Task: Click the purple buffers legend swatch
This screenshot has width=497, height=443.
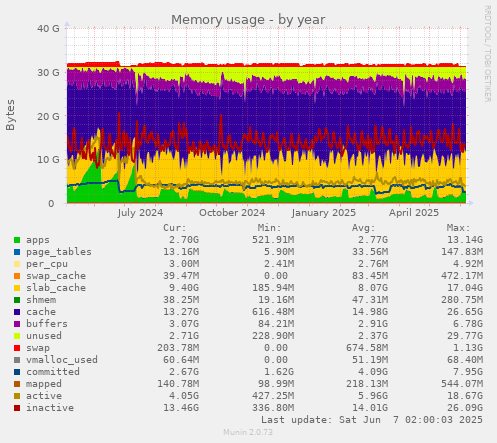Action: [17, 324]
